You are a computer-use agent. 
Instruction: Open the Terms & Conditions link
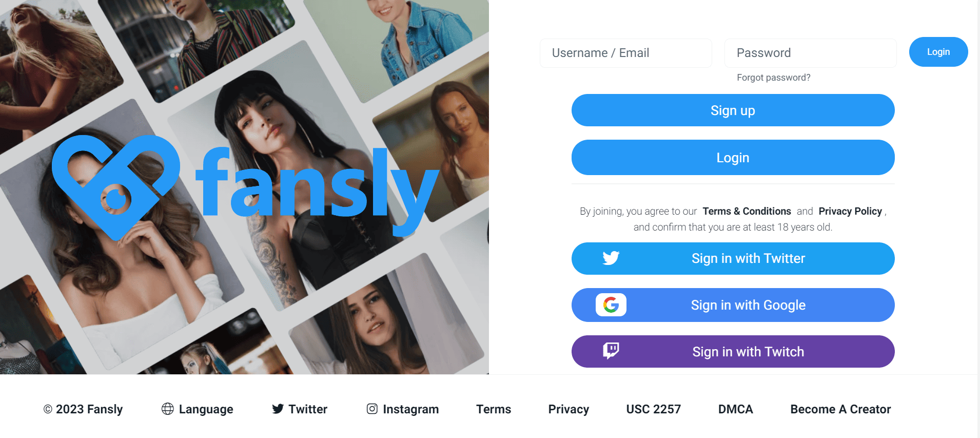[x=747, y=211]
